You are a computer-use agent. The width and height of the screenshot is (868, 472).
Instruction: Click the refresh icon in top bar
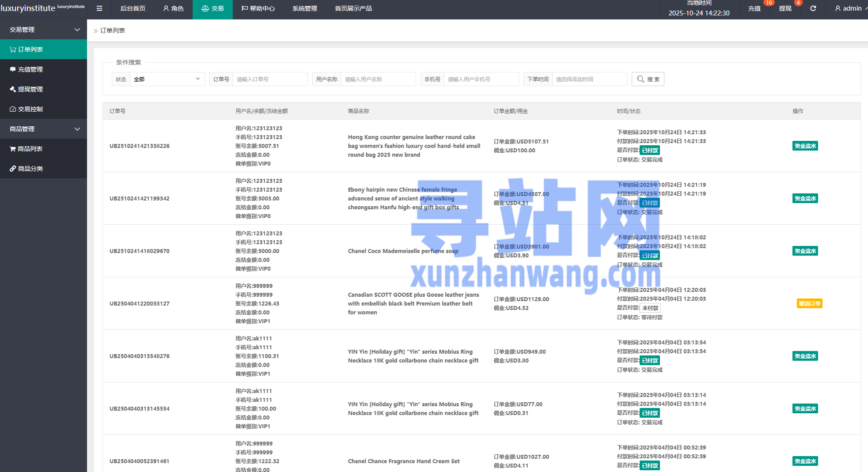(x=813, y=8)
